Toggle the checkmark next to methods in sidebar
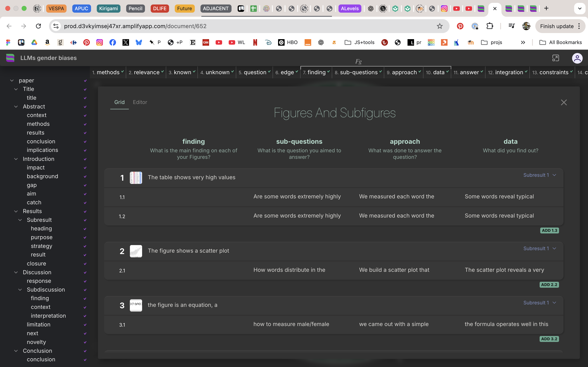588x367 pixels. click(x=85, y=124)
